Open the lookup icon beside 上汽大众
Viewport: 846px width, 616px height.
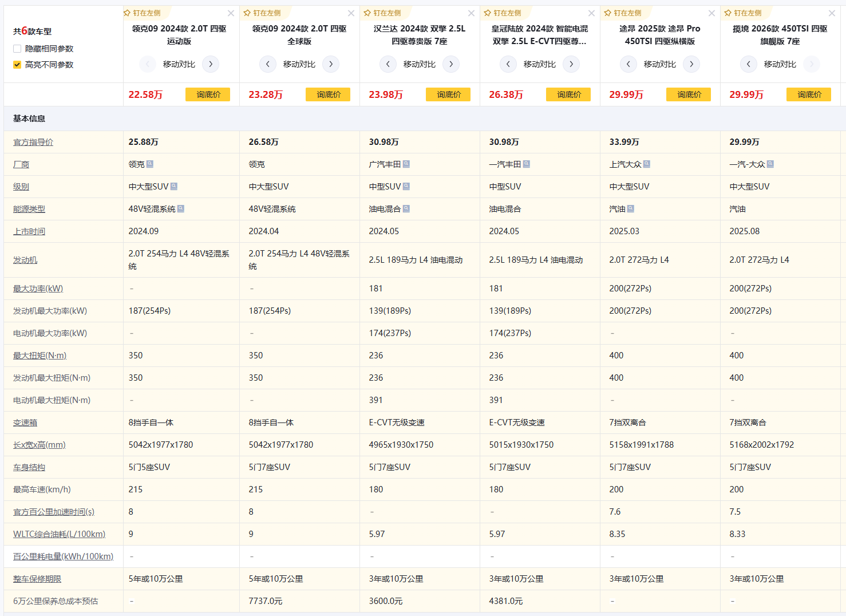[x=647, y=164]
